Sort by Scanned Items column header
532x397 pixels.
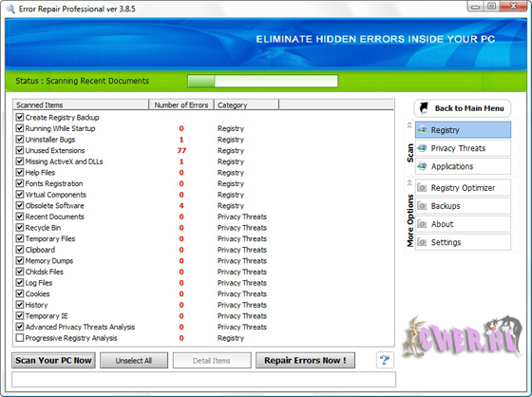81,104
